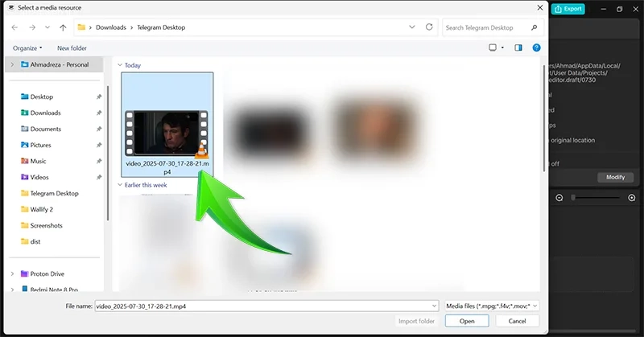Viewport: 644px width, 337px height.
Task: Click the Back navigation arrow
Action: [x=14, y=27]
